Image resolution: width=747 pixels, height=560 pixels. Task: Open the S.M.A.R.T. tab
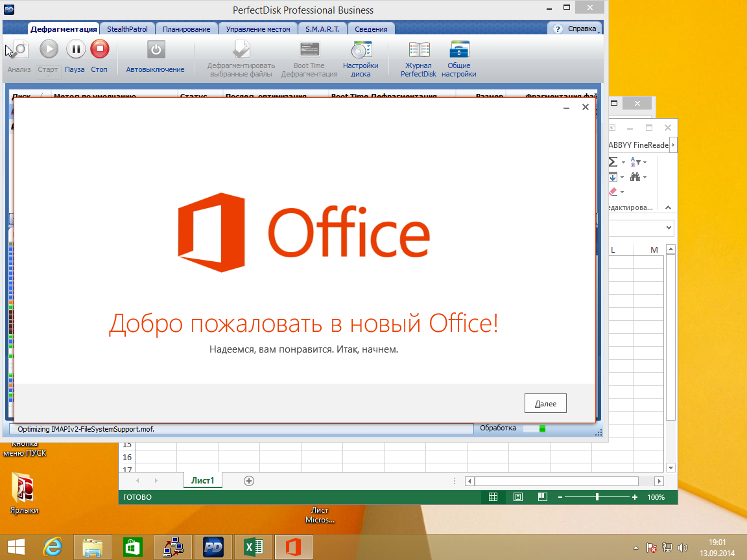click(x=322, y=29)
